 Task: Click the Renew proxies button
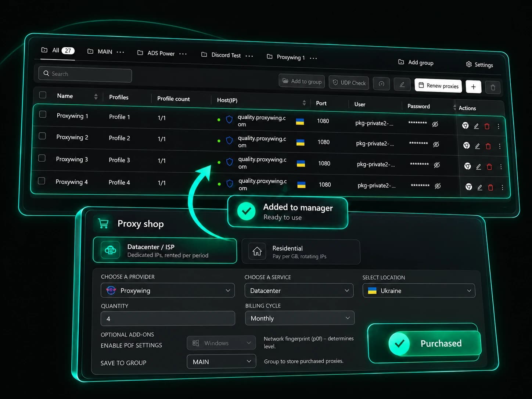pyautogui.click(x=438, y=85)
